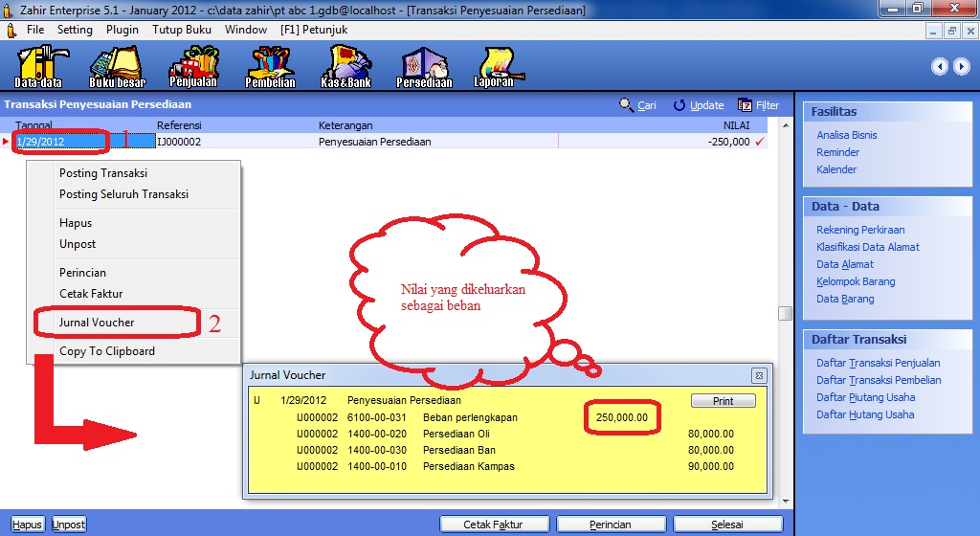Open Daftar Transaksi Penjualan link
This screenshot has width=980, height=536.
[x=878, y=363]
